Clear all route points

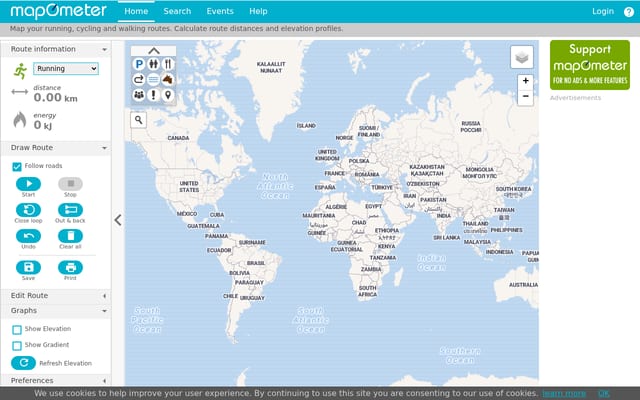(70, 236)
